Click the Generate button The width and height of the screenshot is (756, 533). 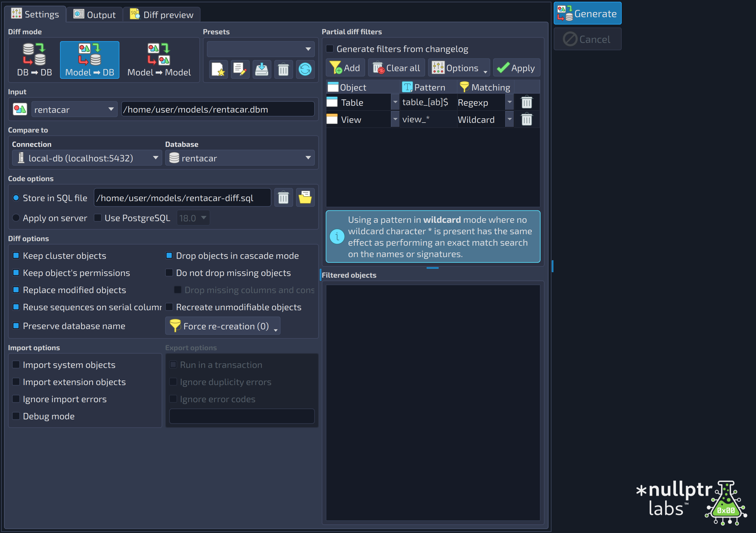(587, 13)
